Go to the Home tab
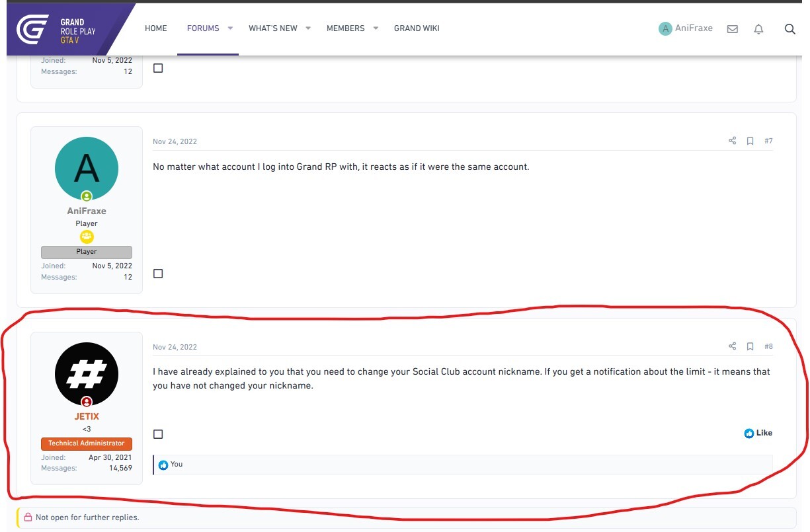The width and height of the screenshot is (810, 532). click(x=156, y=28)
